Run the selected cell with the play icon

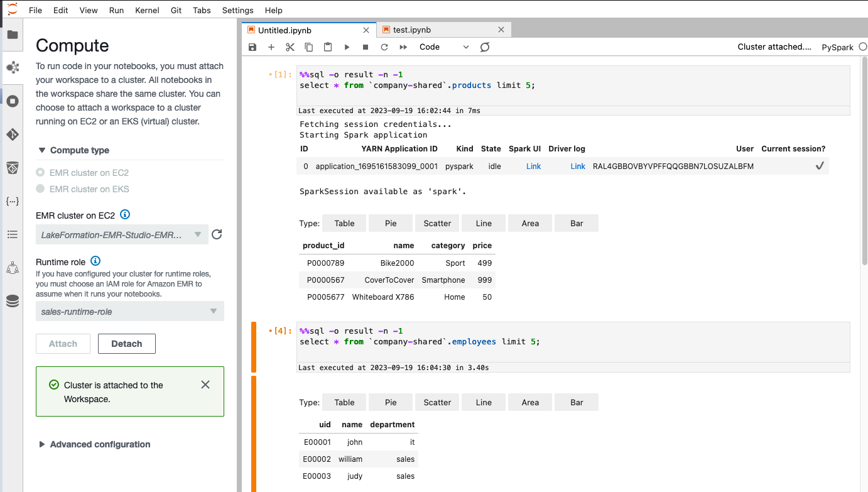347,46
